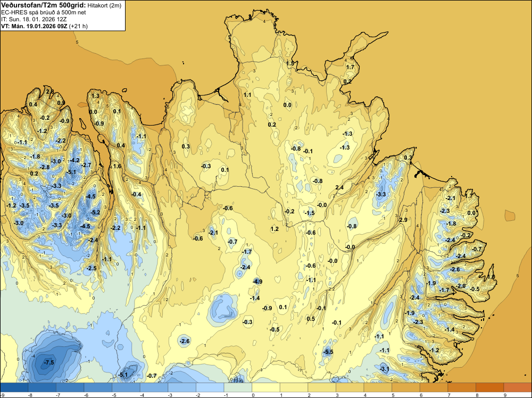The width and height of the screenshot is (532, 398).
Task: Pick the pale yellow swatch between 0 and 1
Action: [x=265, y=387]
